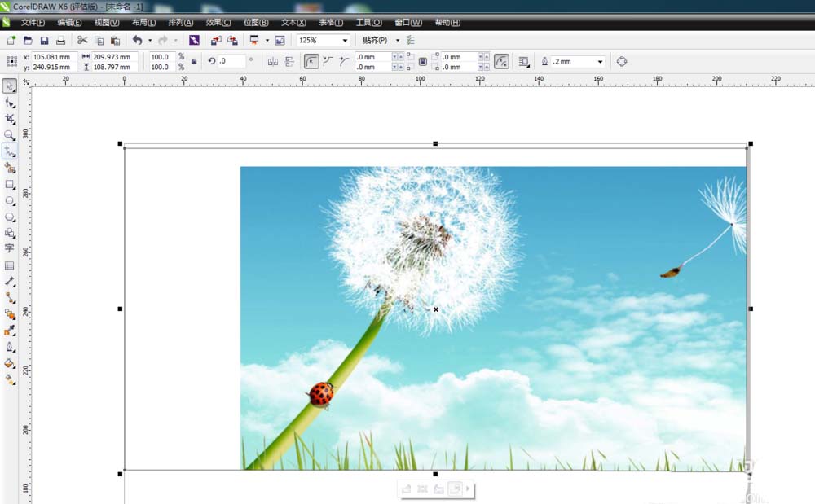Activate the Text tool (字)
This screenshot has height=504, width=815.
click(x=10, y=248)
